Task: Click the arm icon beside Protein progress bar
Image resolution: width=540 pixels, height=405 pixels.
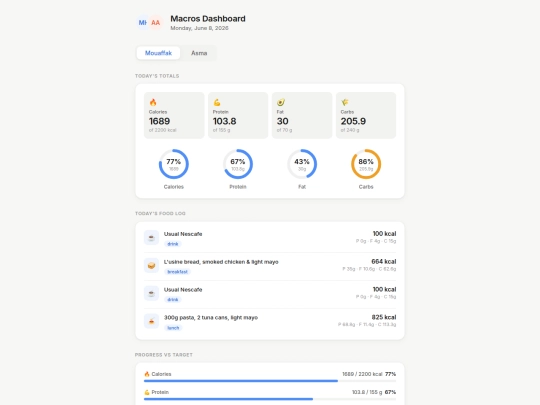Action: pos(147,392)
